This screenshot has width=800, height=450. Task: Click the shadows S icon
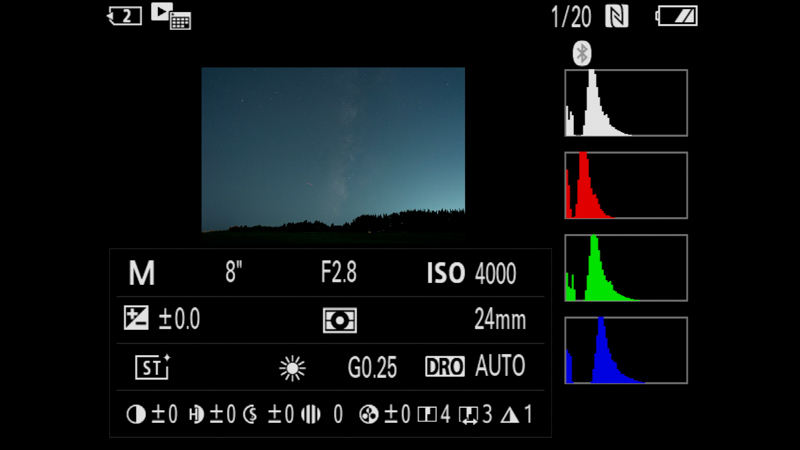250,414
